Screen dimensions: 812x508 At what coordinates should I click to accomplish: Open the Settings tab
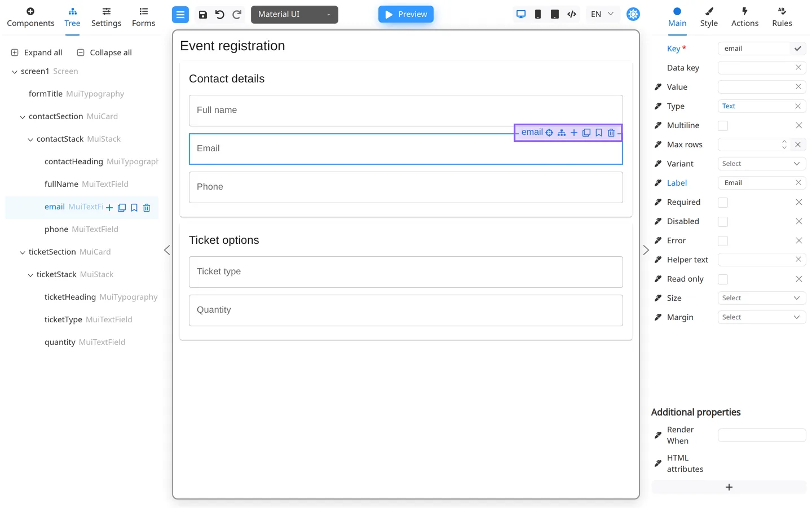[x=106, y=17]
